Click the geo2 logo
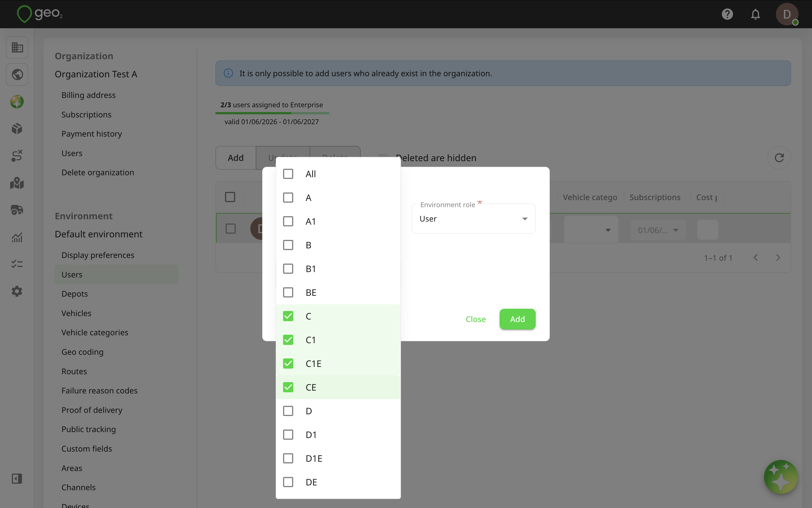The image size is (812, 508). tap(39, 14)
